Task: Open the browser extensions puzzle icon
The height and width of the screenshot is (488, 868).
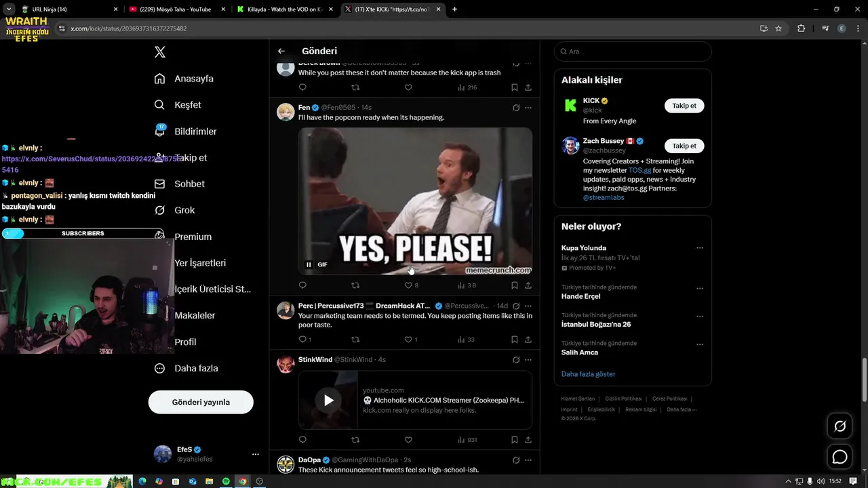Action: point(801,28)
